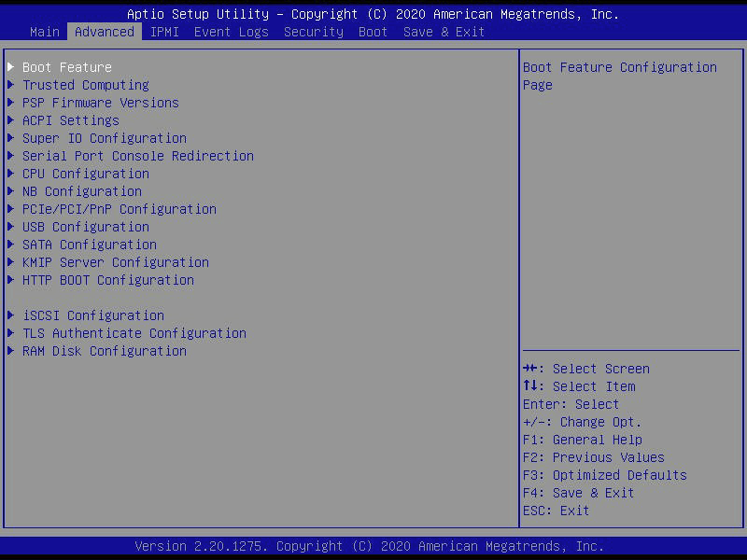Image resolution: width=747 pixels, height=560 pixels.
Task: Click the arrow beside ACPI Settings
Action: (x=11, y=120)
